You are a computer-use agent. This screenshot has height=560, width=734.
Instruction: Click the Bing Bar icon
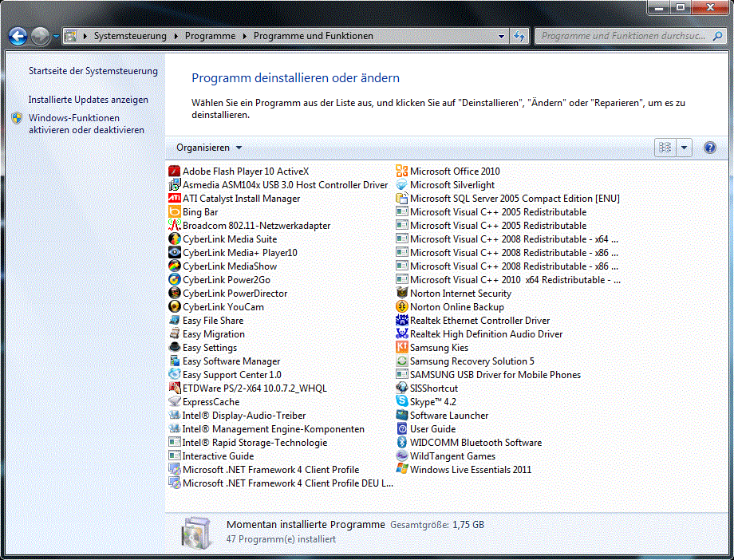pos(175,212)
